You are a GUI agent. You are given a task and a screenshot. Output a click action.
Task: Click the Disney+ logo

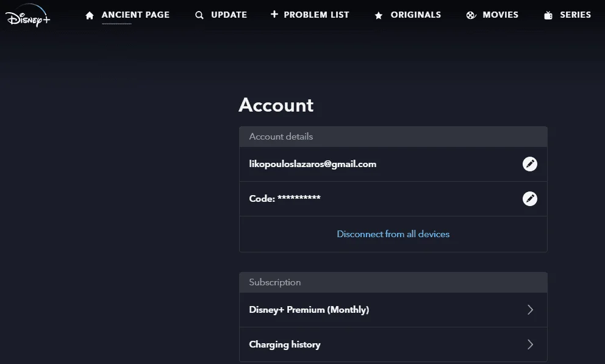pyautogui.click(x=28, y=16)
